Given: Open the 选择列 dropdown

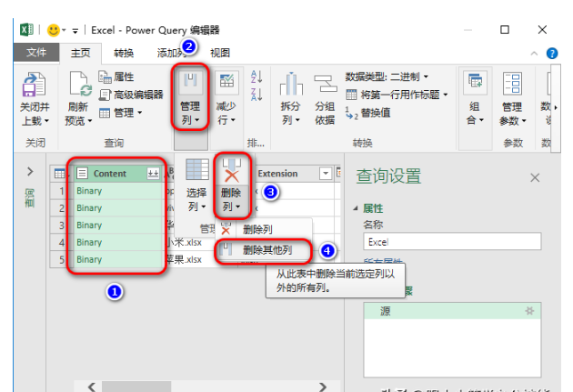Looking at the screenshot, I should [196, 186].
